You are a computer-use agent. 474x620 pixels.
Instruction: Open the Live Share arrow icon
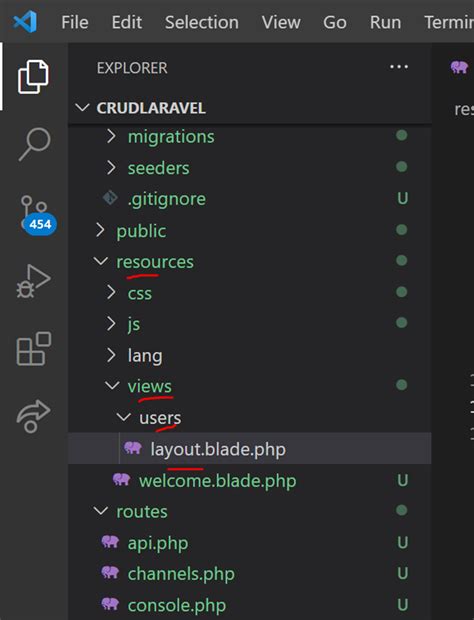click(x=33, y=416)
